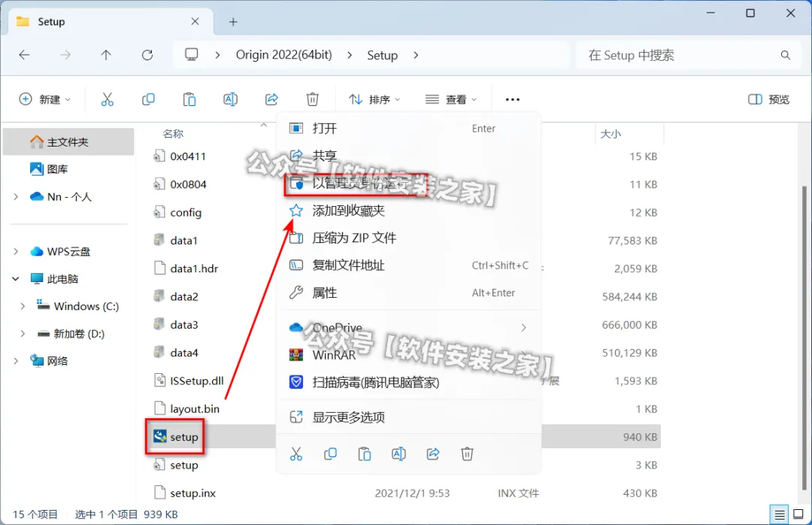Go up one folder level
The height and width of the screenshot is (525, 812).
[x=106, y=55]
